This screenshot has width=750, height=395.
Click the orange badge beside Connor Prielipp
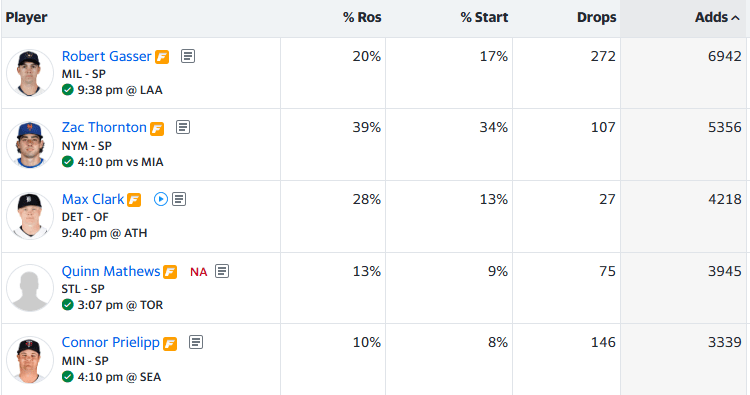(x=170, y=344)
